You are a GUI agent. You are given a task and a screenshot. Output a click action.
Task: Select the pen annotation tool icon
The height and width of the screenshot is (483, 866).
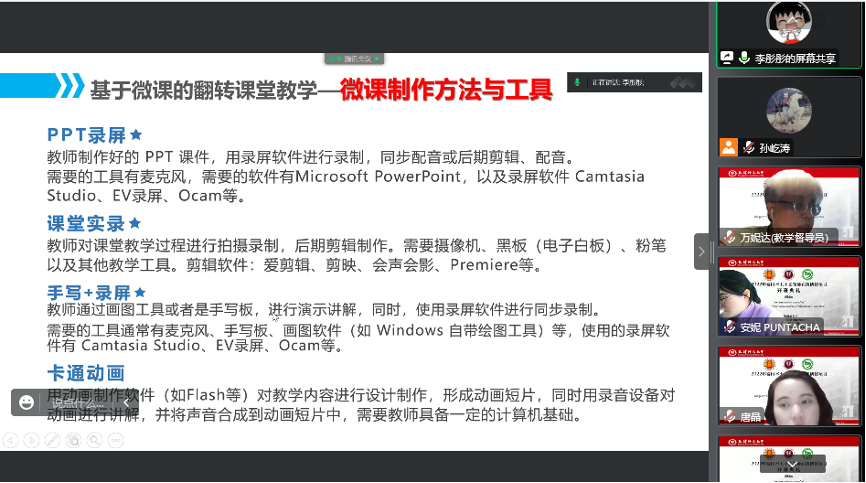point(52,439)
